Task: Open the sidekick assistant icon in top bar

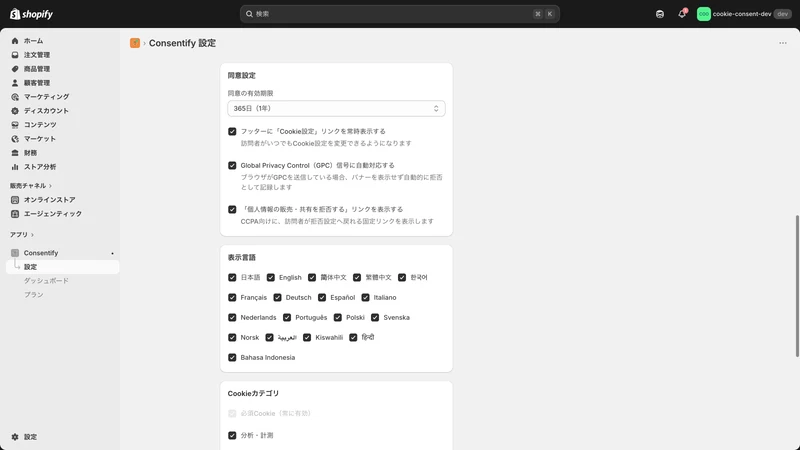Action: pos(660,14)
